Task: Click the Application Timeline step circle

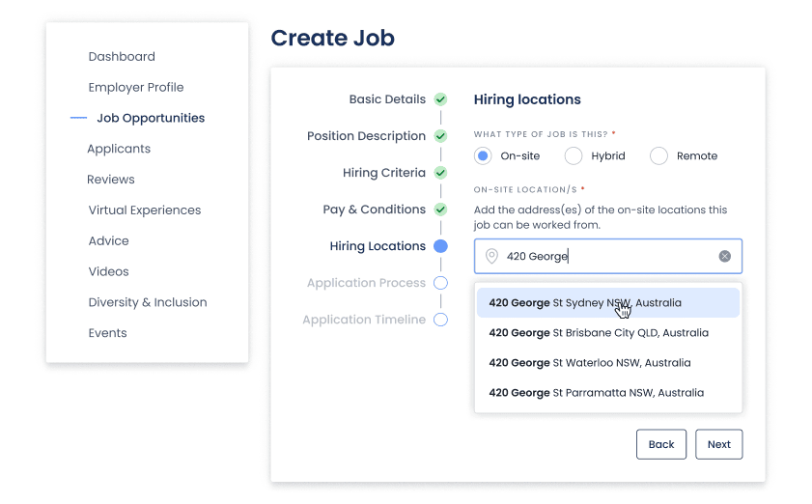Action: click(440, 320)
